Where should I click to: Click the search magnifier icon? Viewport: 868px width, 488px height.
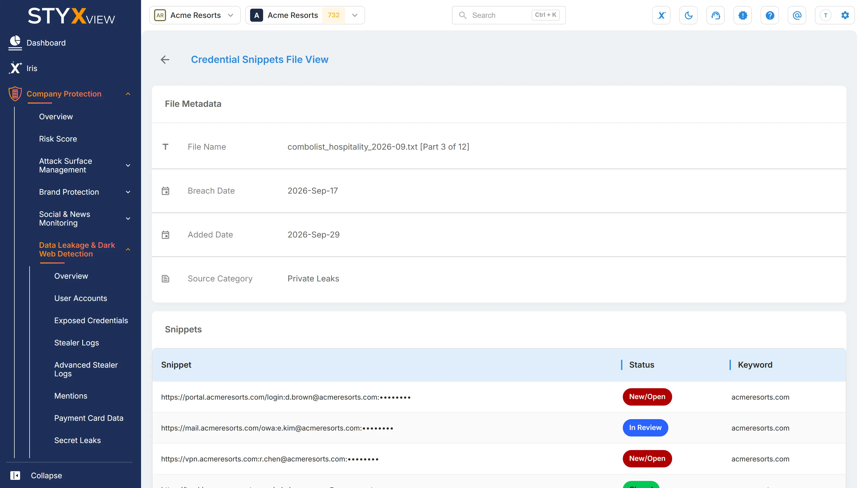463,15
